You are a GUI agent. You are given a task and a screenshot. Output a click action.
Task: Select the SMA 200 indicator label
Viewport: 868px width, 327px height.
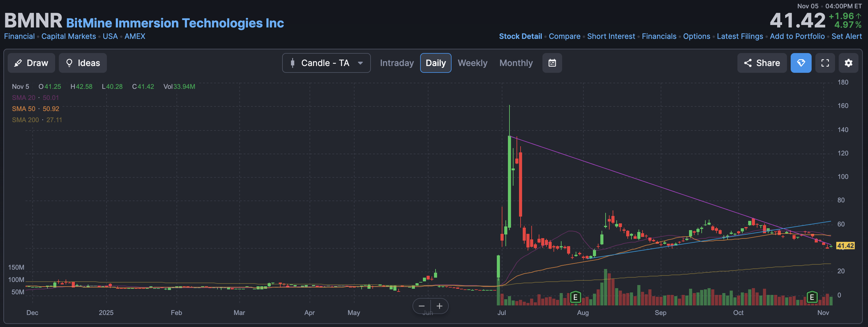click(x=25, y=120)
